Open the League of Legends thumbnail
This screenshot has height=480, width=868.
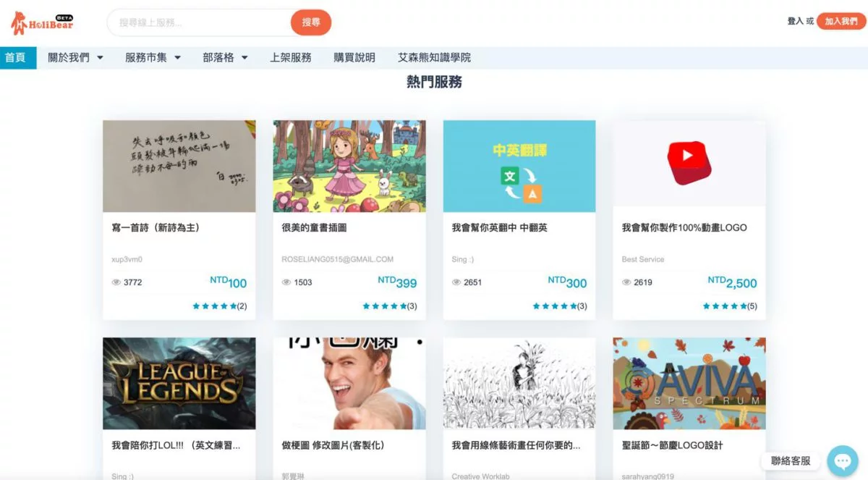pyautogui.click(x=179, y=383)
